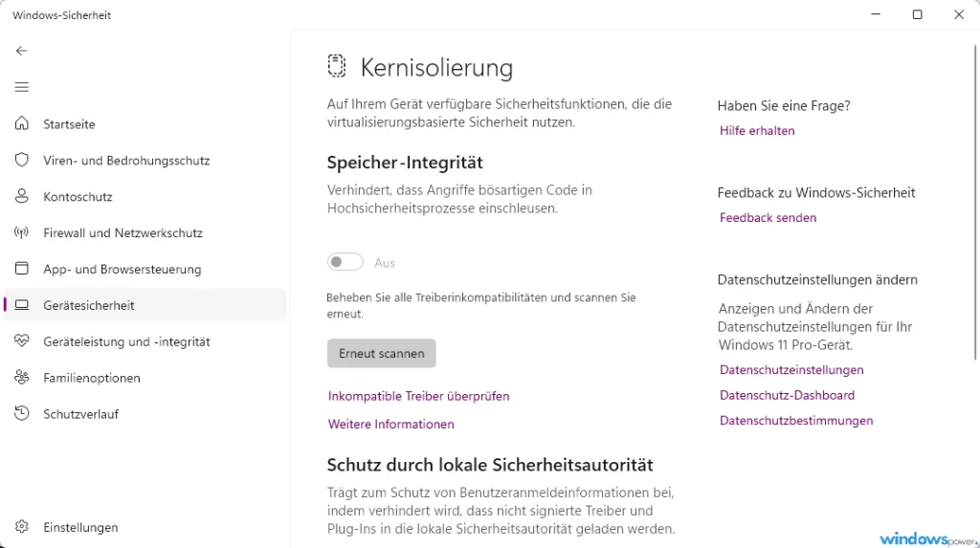
Task: Open Weitere Informationen link
Action: tap(391, 424)
